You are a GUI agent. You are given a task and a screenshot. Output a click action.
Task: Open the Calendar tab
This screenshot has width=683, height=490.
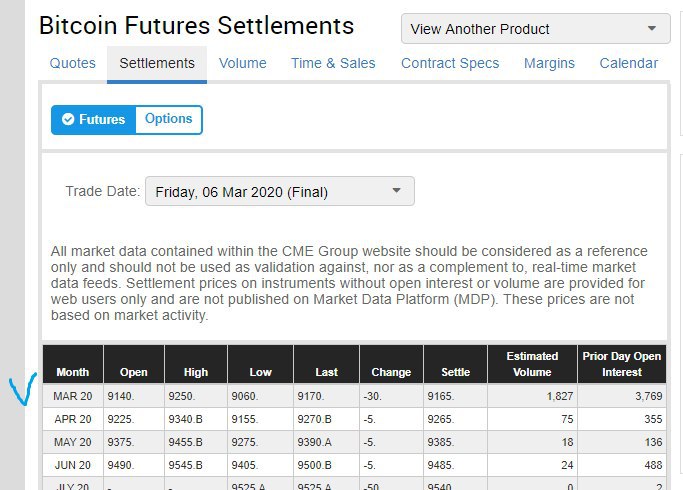coord(629,63)
